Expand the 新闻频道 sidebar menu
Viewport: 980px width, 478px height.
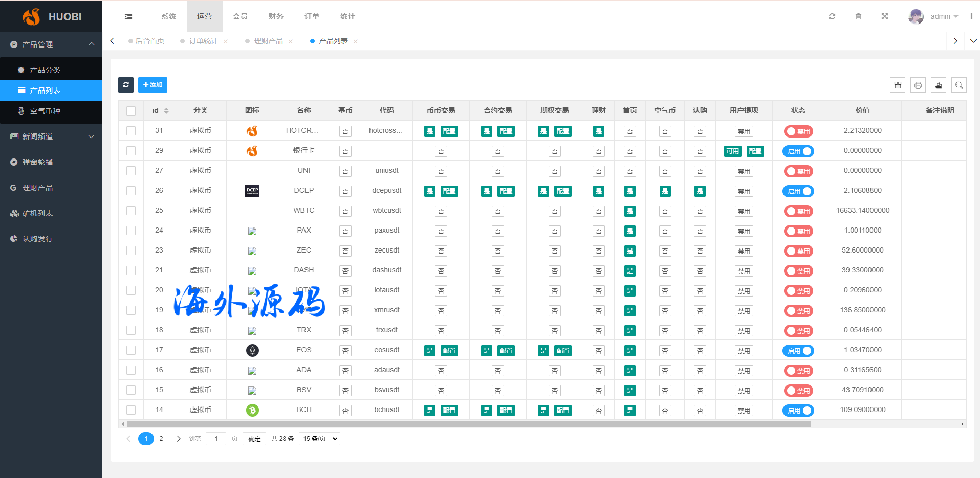point(51,136)
